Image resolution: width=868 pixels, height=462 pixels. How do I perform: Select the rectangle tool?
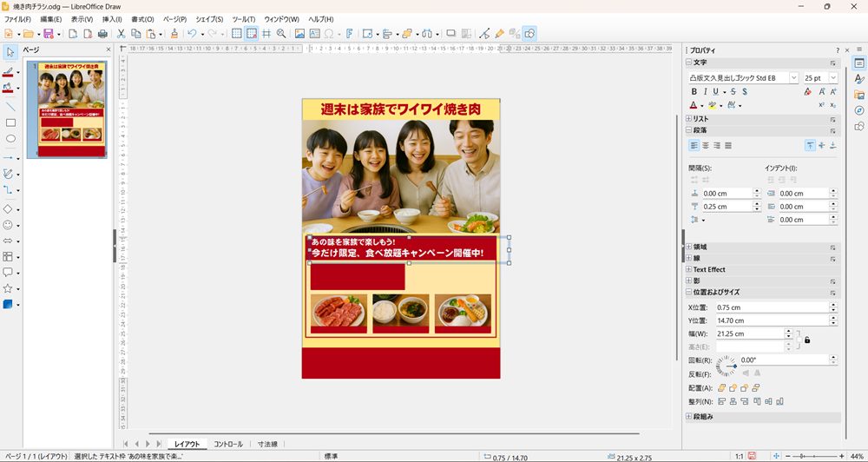click(10, 122)
